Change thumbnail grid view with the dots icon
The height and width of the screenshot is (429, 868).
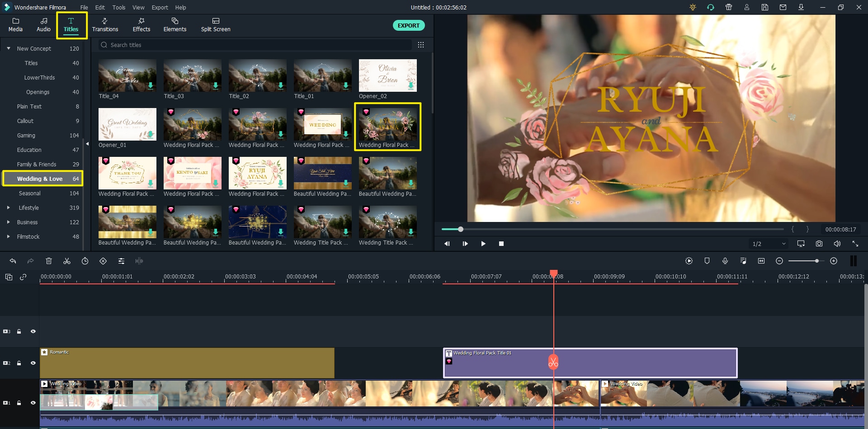click(421, 45)
